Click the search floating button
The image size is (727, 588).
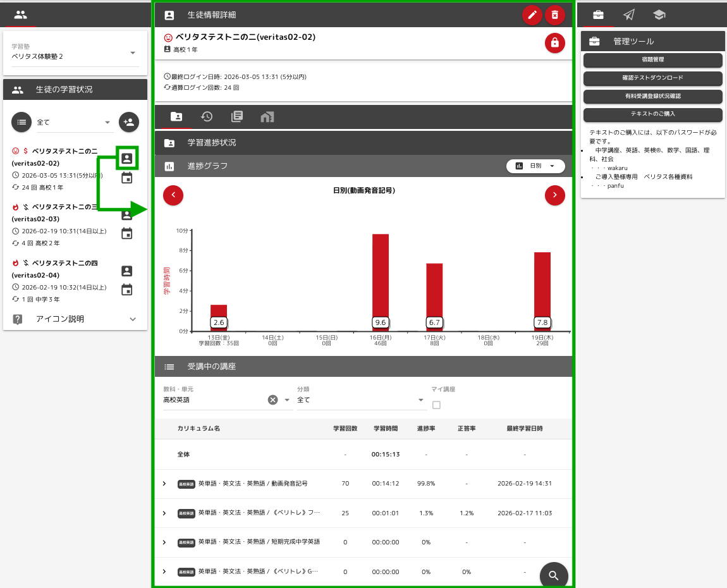[x=554, y=575]
